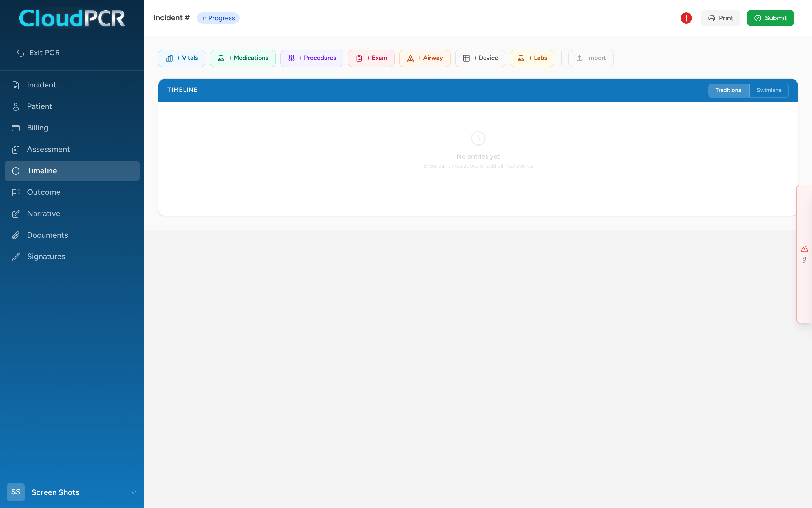The height and width of the screenshot is (508, 812).
Task: Click the Timeline clock icon in sidebar
Action: pos(16,171)
